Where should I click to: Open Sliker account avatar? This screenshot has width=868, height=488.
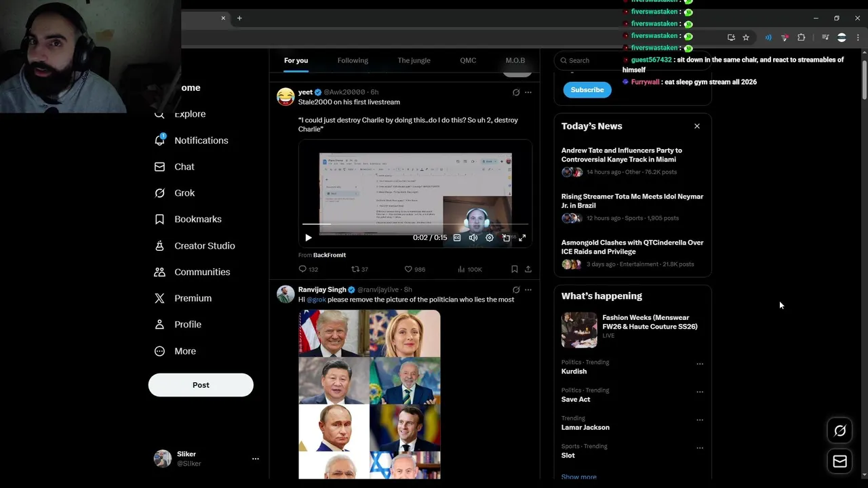(163, 459)
